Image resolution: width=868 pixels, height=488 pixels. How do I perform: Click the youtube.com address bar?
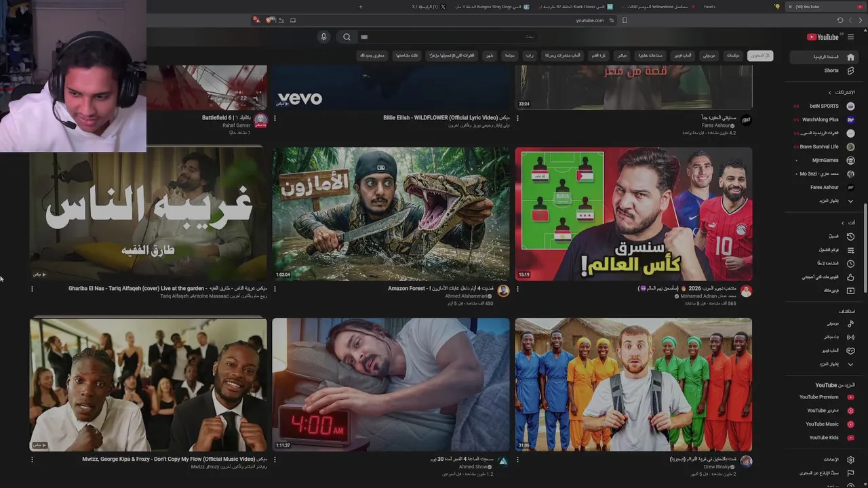[x=589, y=20]
